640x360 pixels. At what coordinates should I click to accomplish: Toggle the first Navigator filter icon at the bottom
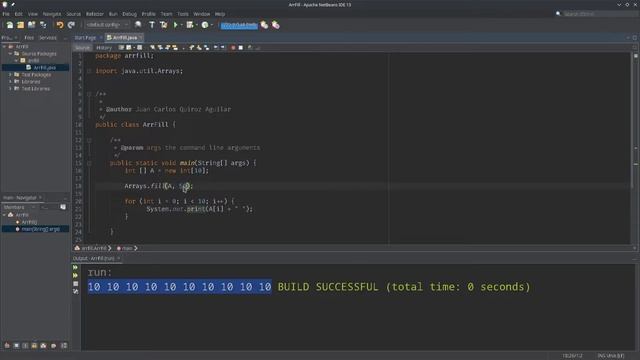7,346
